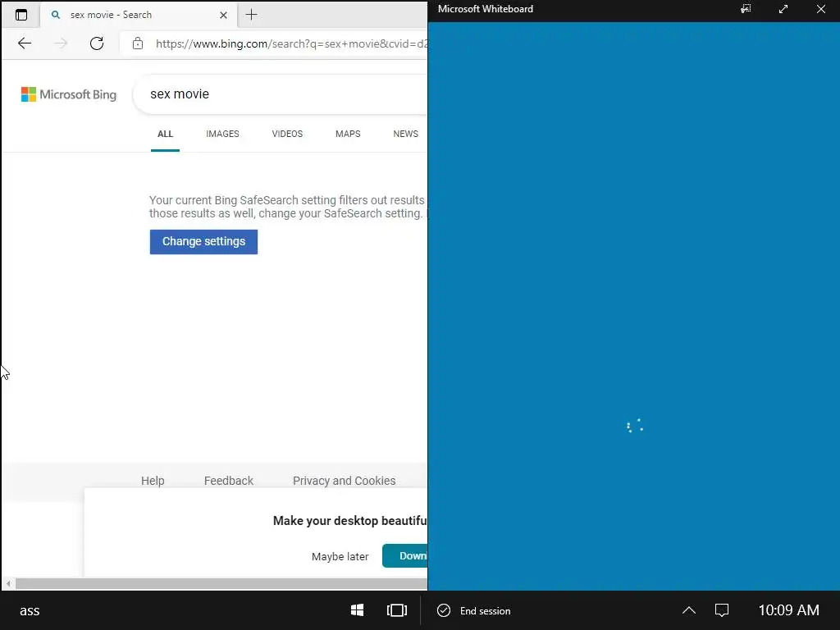The image size is (840, 630).
Task: Click the browser forward arrow
Action: 61,43
